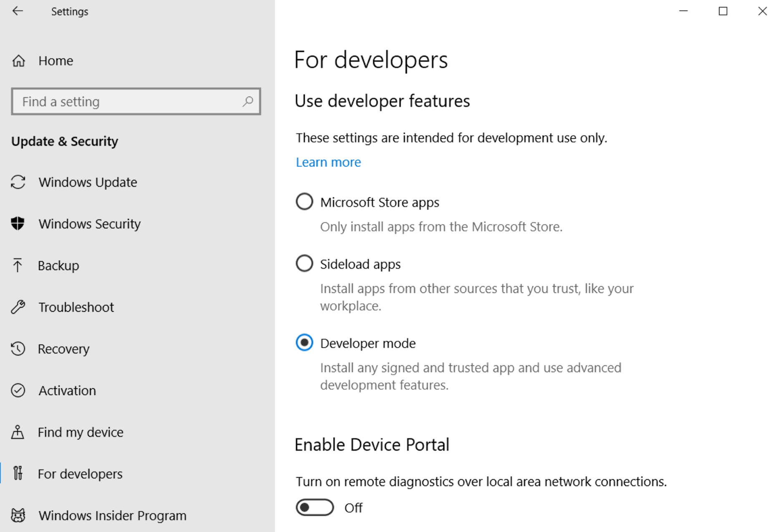Image resolution: width=778 pixels, height=532 pixels.
Task: Click the Developer mode label text
Action: tap(368, 344)
